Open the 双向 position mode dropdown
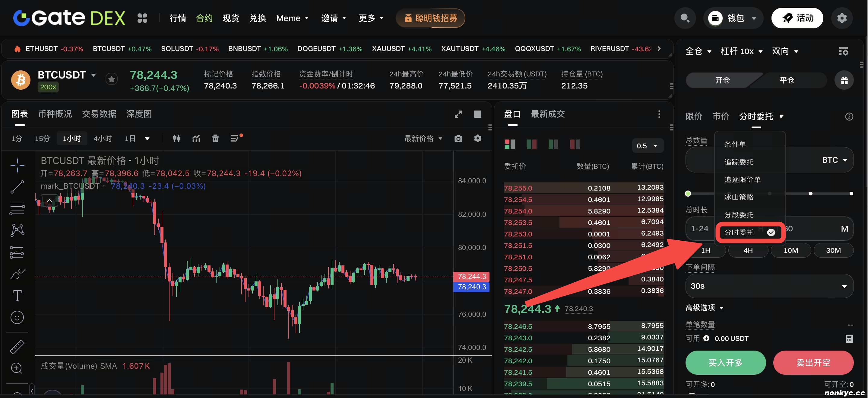Screen dimensions: 868x398 (x=785, y=51)
